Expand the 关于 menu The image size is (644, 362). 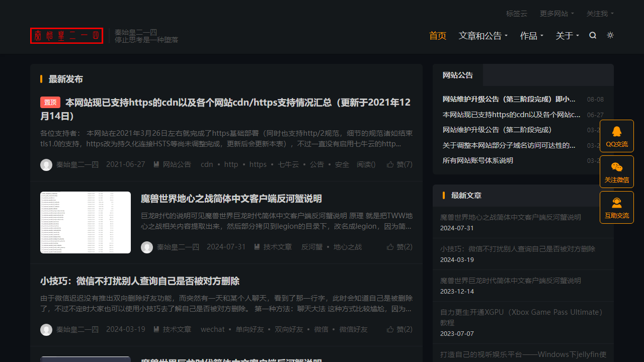point(568,36)
